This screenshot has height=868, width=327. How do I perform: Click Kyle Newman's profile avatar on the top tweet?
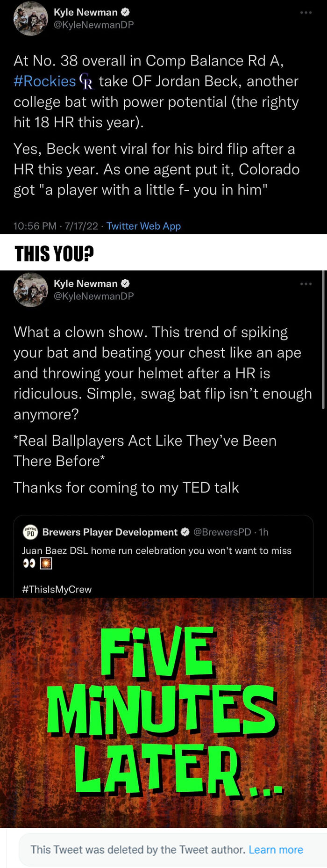pyautogui.click(x=30, y=19)
